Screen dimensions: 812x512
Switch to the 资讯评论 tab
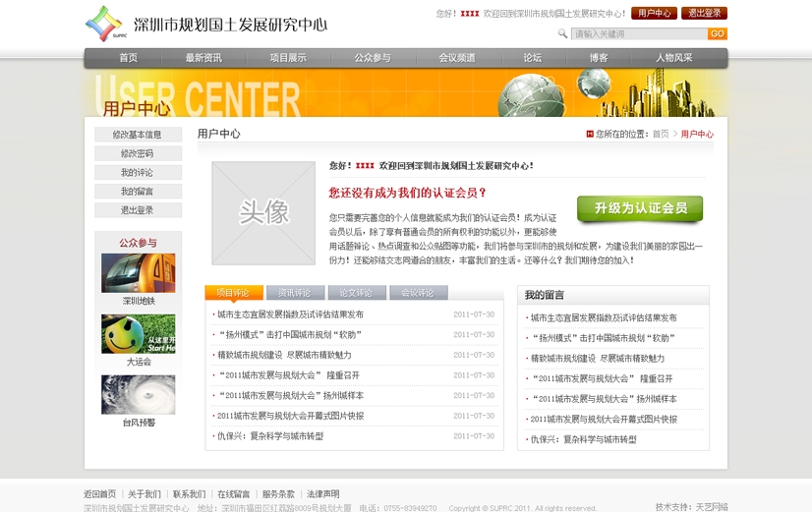[x=295, y=293]
